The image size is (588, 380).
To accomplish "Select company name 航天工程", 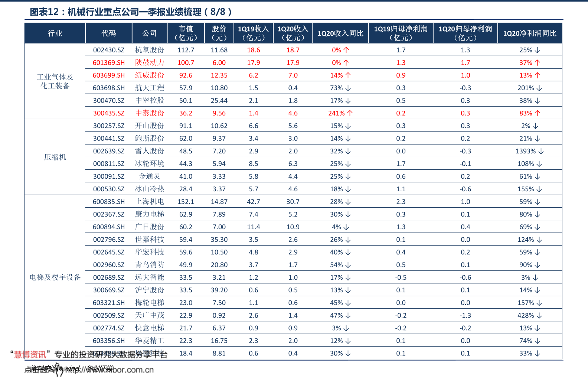I will pos(150,88).
